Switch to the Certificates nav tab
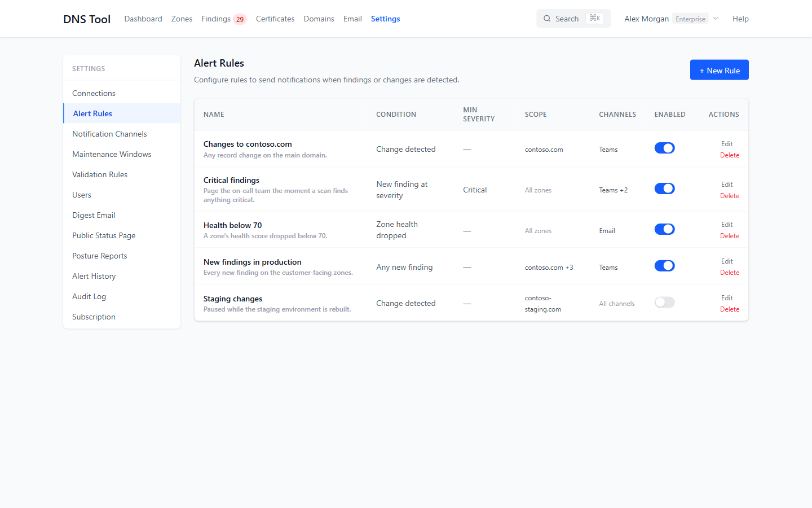812x508 pixels. point(275,19)
